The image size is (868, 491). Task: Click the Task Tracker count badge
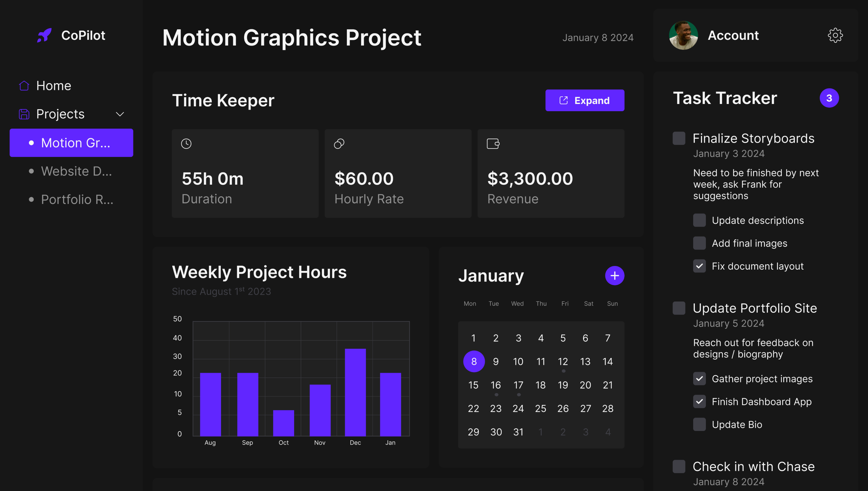[829, 98]
